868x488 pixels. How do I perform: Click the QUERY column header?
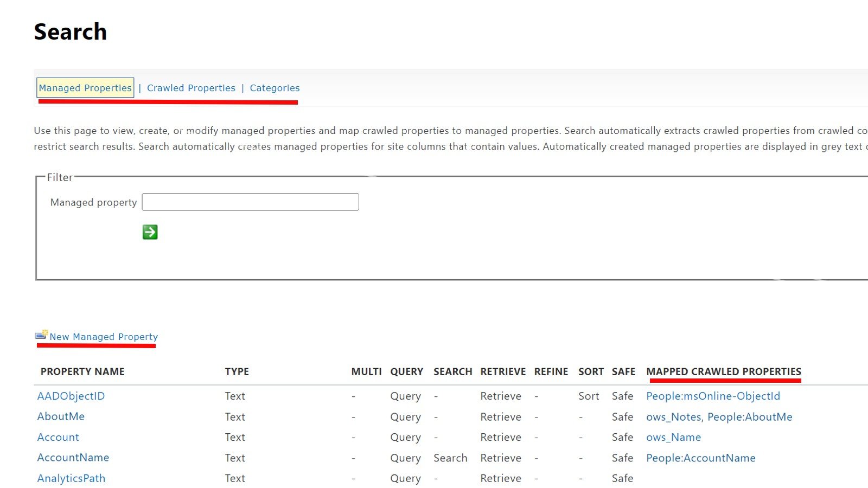pos(407,371)
